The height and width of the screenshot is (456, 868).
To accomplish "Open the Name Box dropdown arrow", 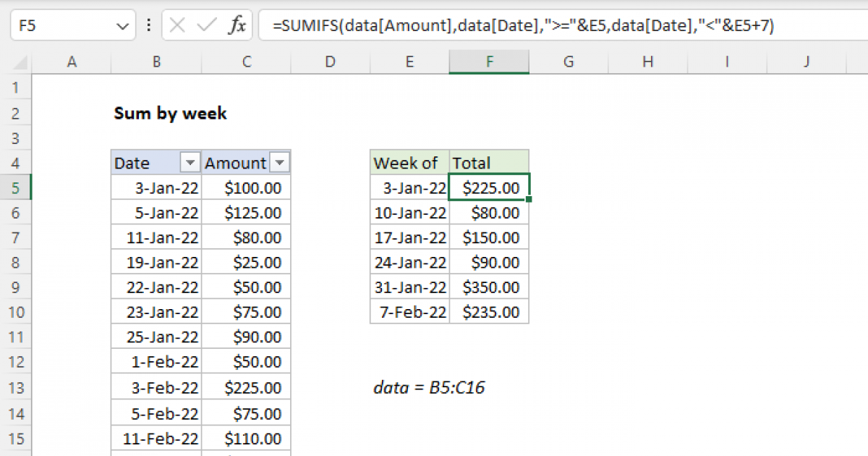I will click(x=122, y=25).
